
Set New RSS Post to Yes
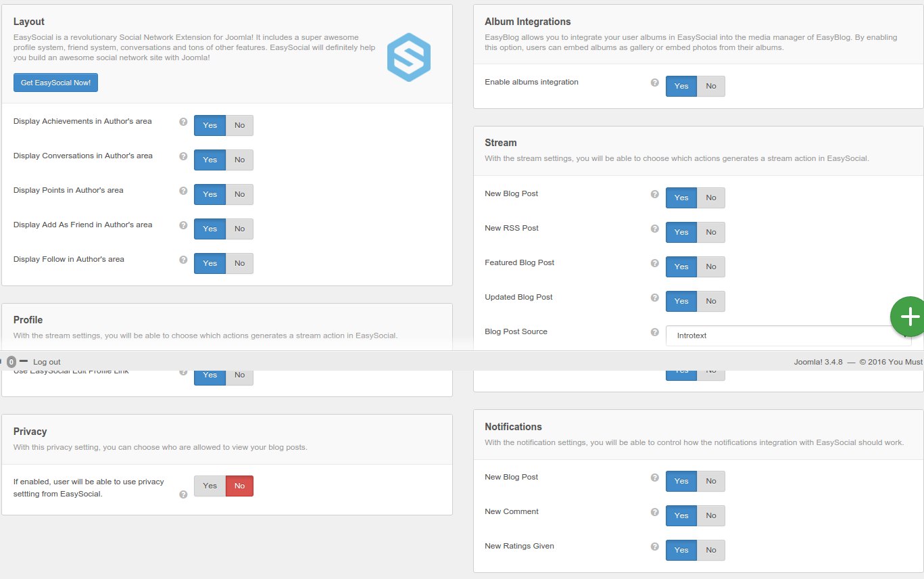[x=681, y=232]
